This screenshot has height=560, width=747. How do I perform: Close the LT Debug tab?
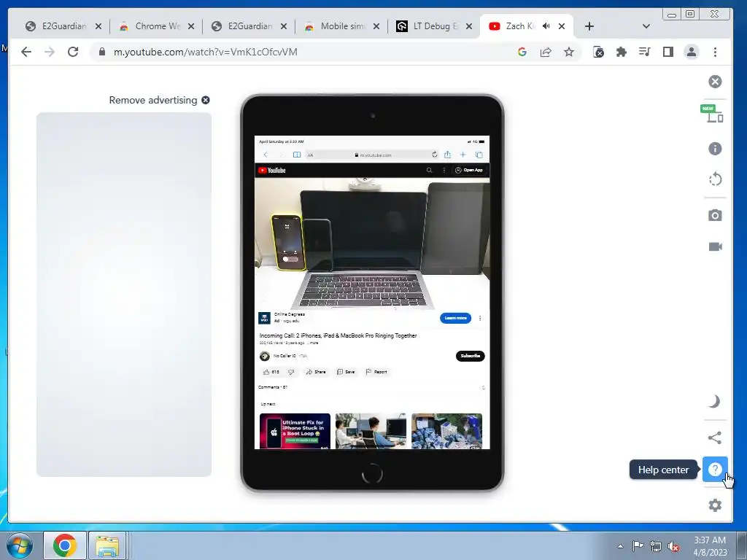click(x=469, y=26)
